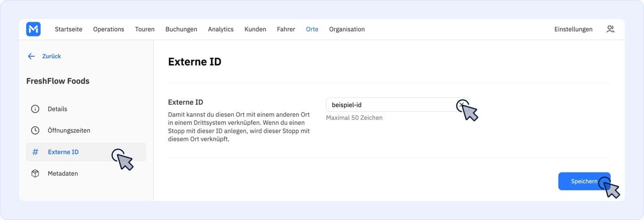The height and width of the screenshot is (220, 644).
Task: Click the description starting 'Damit kannst du'
Action: coord(239,127)
